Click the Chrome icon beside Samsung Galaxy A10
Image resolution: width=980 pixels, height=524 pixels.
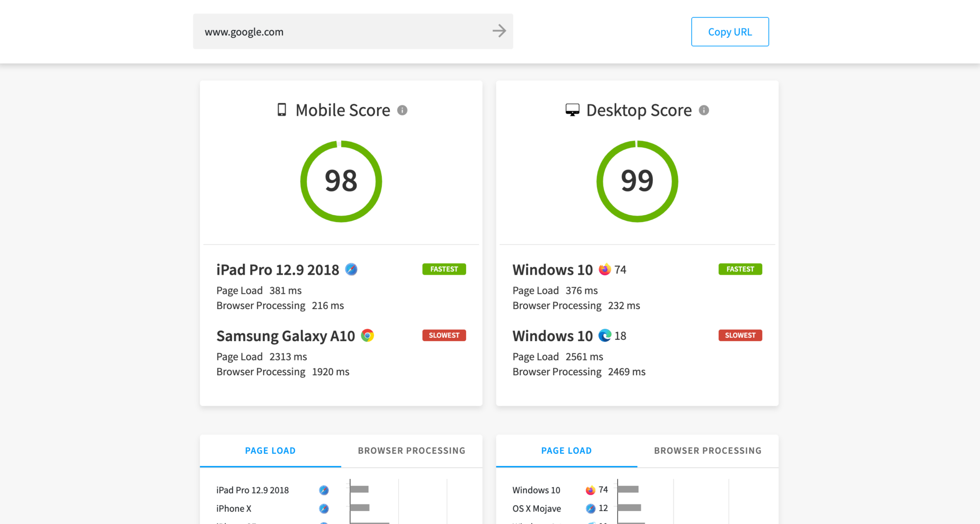click(x=367, y=335)
